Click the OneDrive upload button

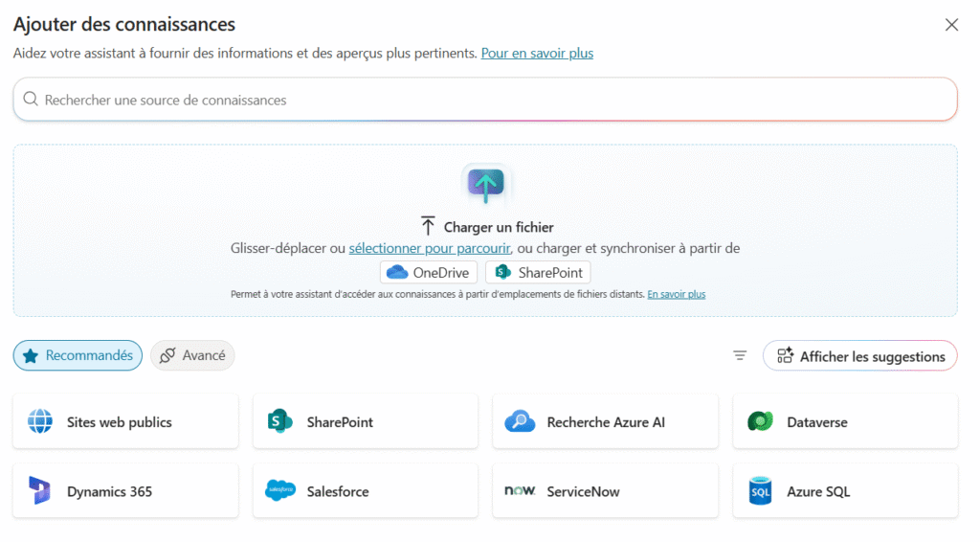(428, 272)
